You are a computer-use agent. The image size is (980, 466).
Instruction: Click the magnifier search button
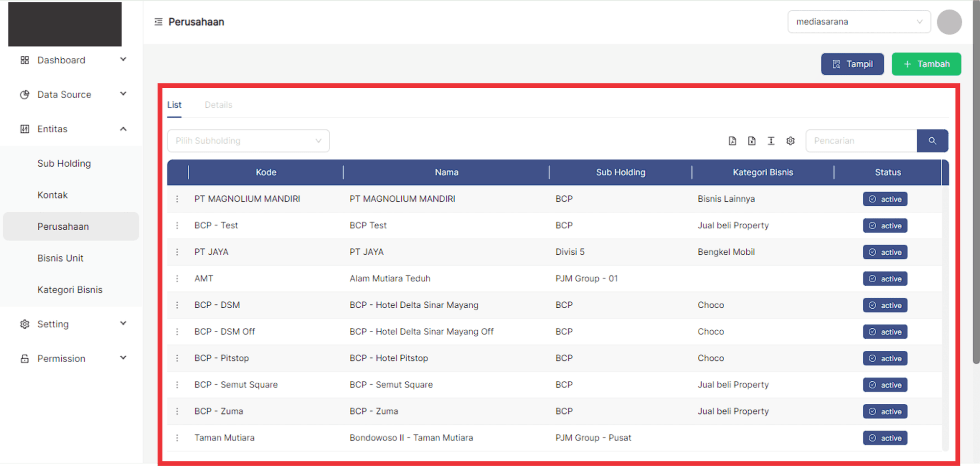pos(932,141)
